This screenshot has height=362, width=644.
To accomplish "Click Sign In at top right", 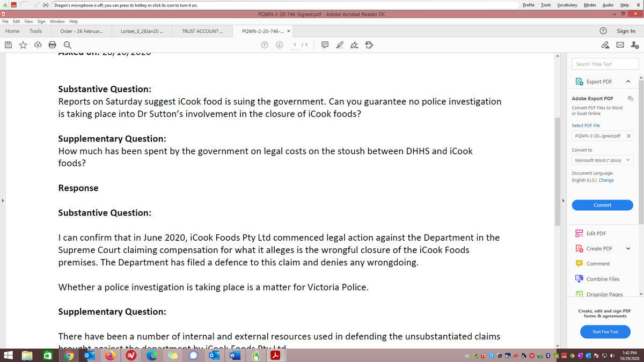I will (626, 31).
